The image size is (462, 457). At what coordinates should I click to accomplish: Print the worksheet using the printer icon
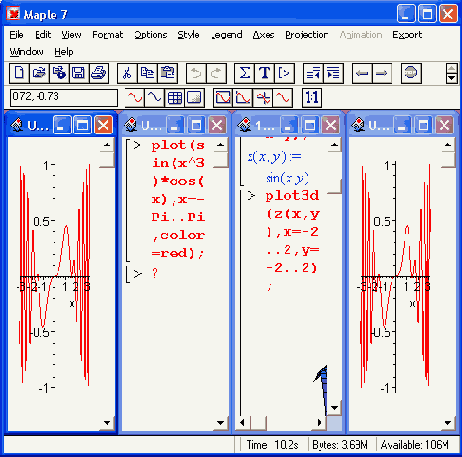[99, 73]
